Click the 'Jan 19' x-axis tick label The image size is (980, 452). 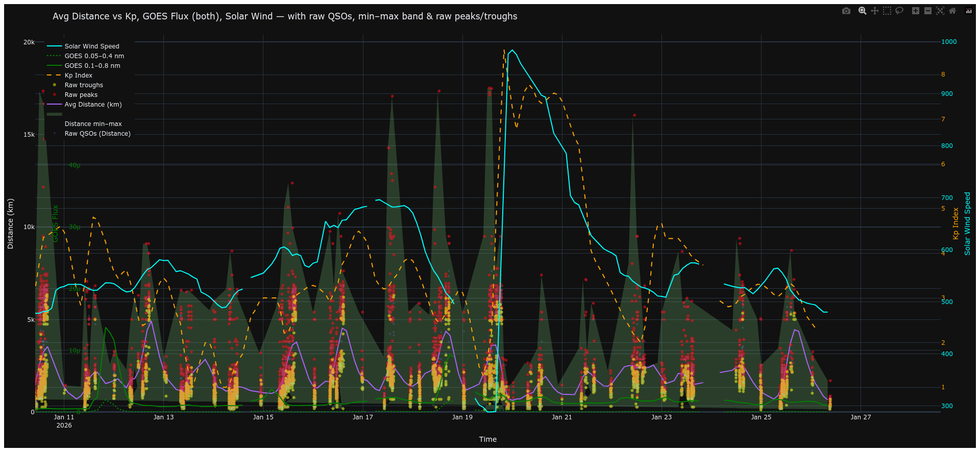[x=462, y=417]
